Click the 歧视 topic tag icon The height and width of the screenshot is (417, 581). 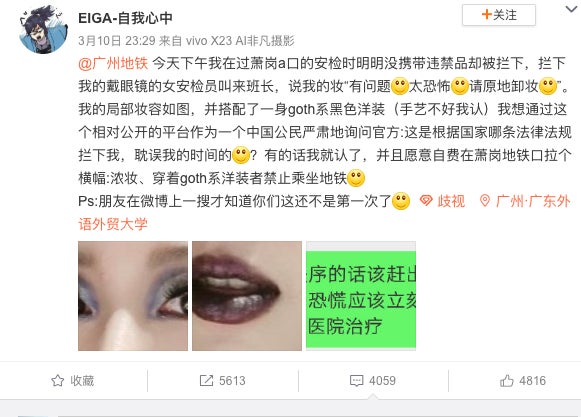tap(426, 201)
